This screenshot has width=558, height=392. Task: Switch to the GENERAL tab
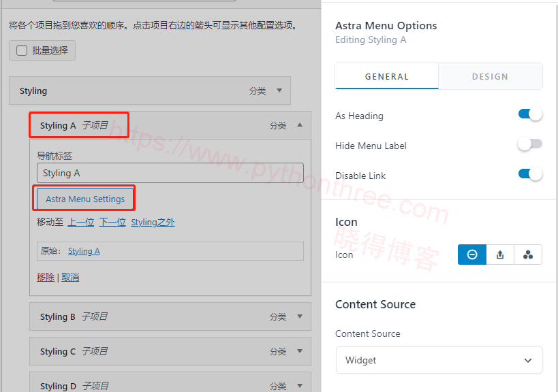[387, 76]
